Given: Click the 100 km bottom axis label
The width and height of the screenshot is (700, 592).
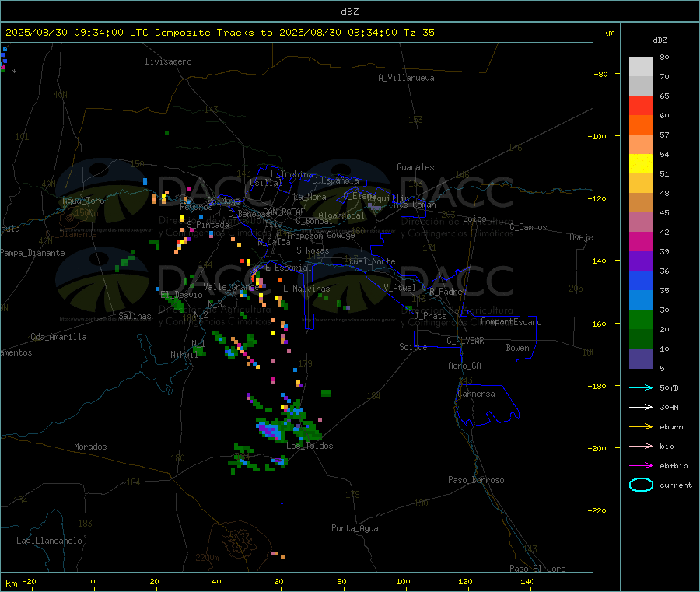Looking at the screenshot, I should point(403,581).
